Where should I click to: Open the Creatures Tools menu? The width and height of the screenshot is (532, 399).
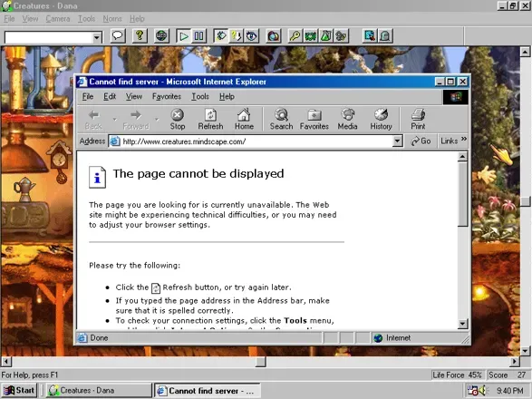click(x=86, y=19)
